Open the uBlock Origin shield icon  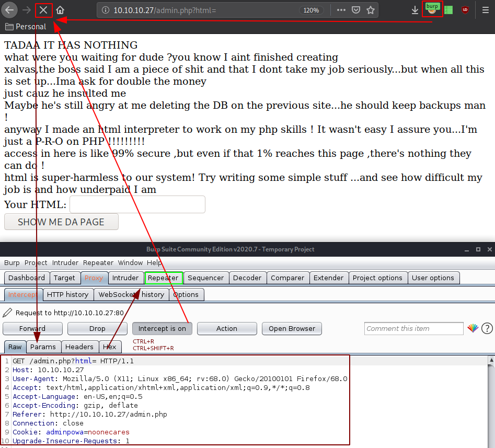coord(465,10)
